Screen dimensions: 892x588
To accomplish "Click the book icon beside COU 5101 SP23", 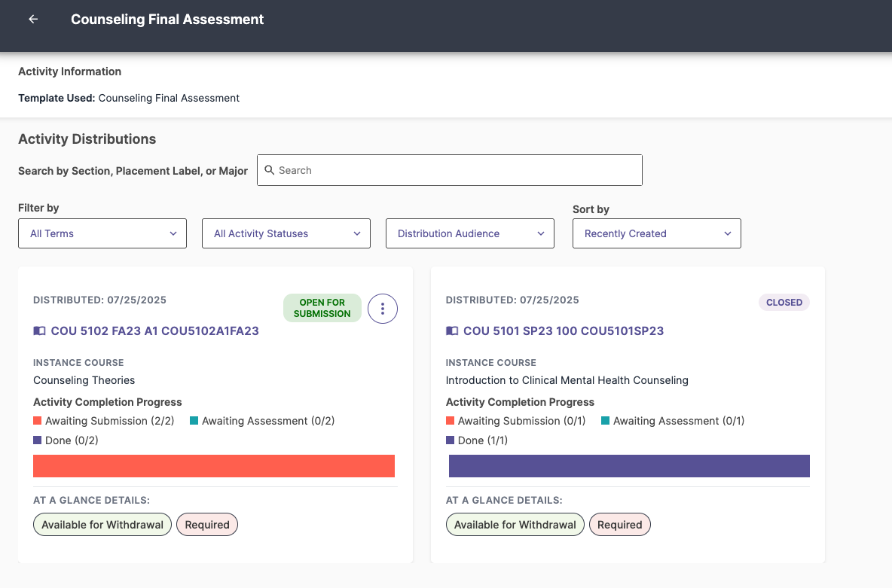I will (452, 331).
